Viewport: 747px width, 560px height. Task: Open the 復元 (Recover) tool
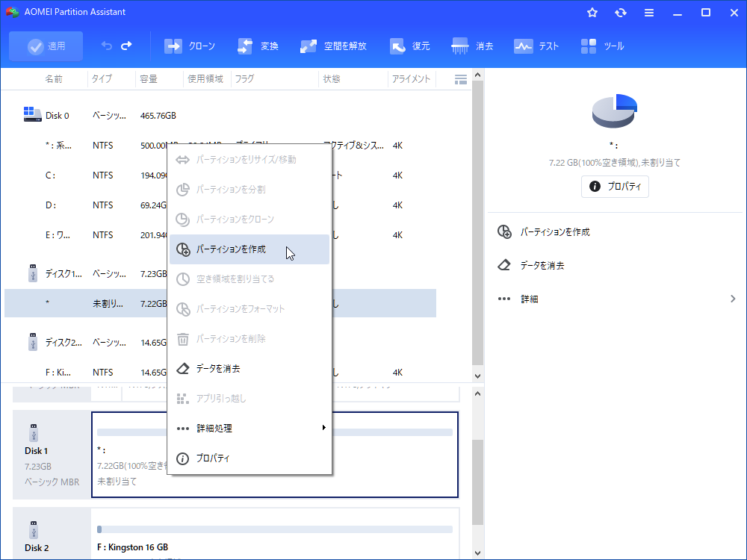397,46
